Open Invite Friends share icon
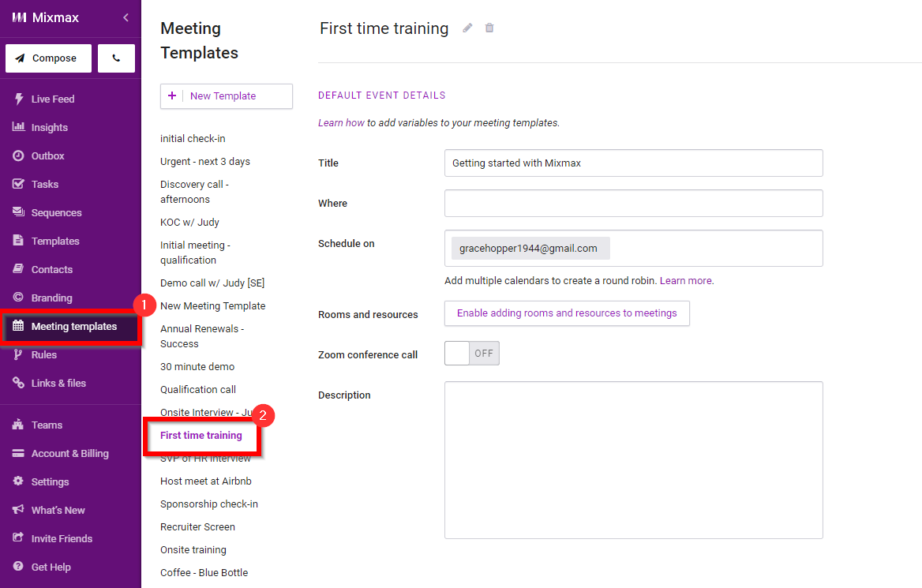This screenshot has height=588, width=922. point(19,537)
